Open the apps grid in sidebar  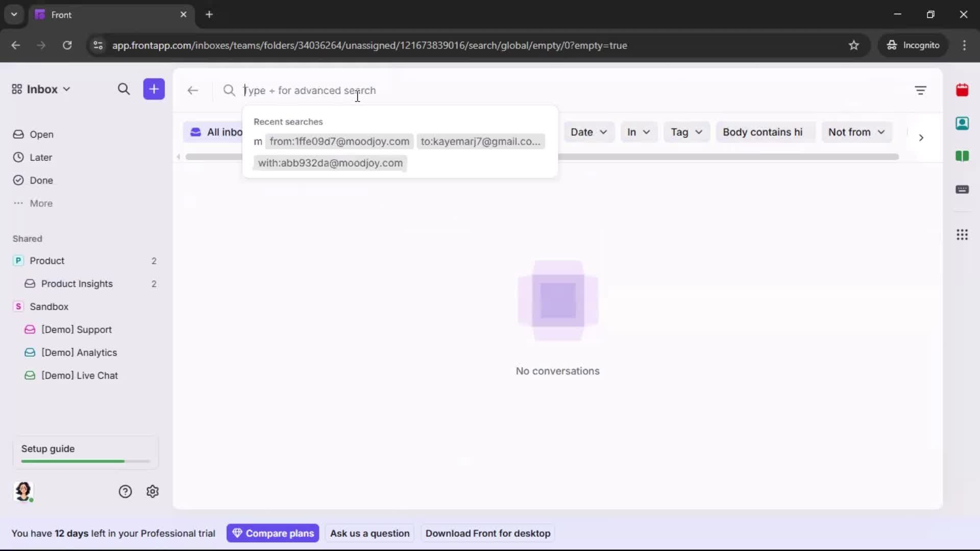[x=963, y=235]
